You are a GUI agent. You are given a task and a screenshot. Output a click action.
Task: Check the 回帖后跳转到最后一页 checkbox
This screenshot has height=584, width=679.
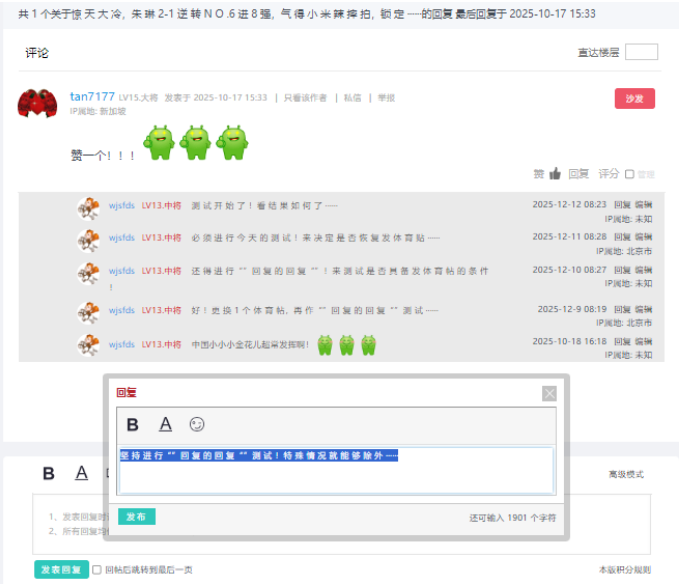(x=97, y=570)
